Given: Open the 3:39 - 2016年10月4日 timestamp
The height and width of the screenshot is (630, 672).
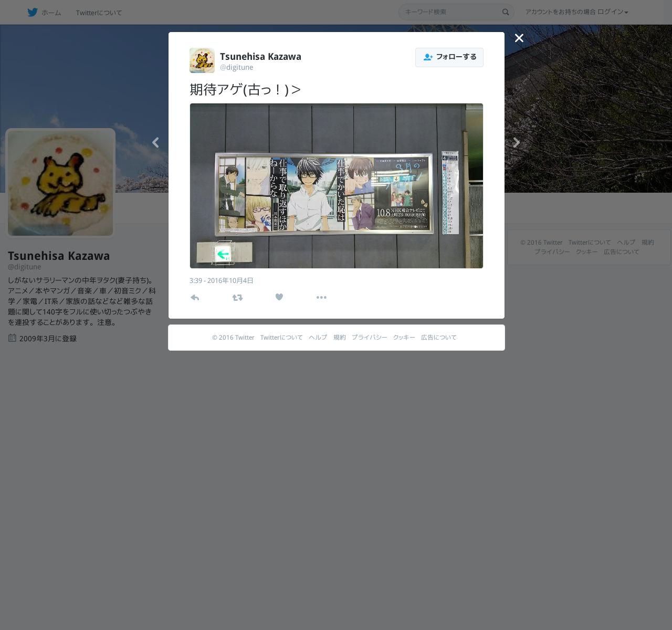Looking at the screenshot, I should 222,281.
